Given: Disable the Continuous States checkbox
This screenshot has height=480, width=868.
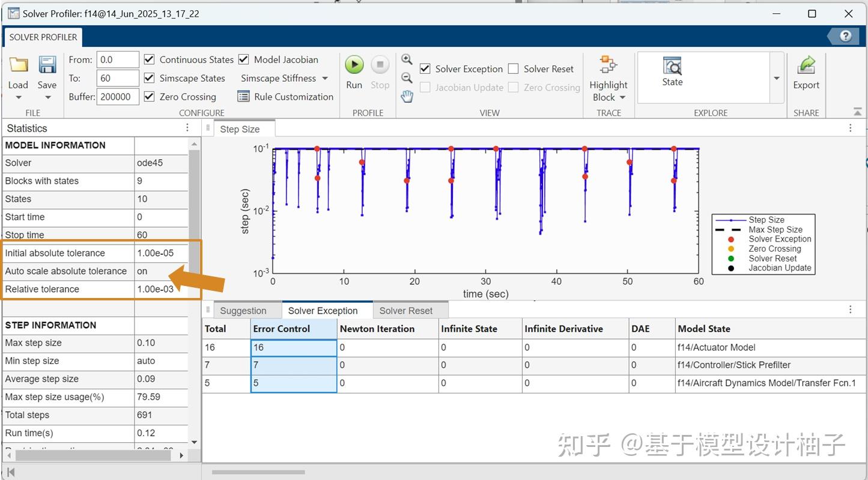Looking at the screenshot, I should (149, 59).
